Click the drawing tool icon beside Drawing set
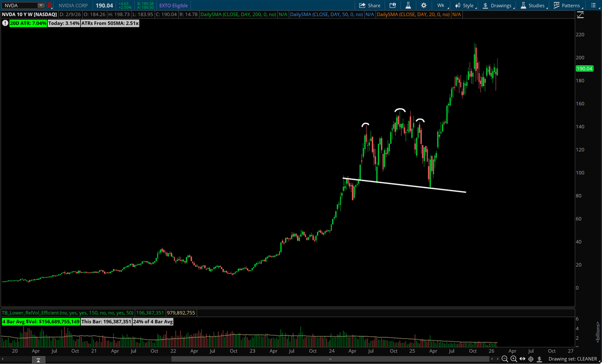 coord(539,359)
